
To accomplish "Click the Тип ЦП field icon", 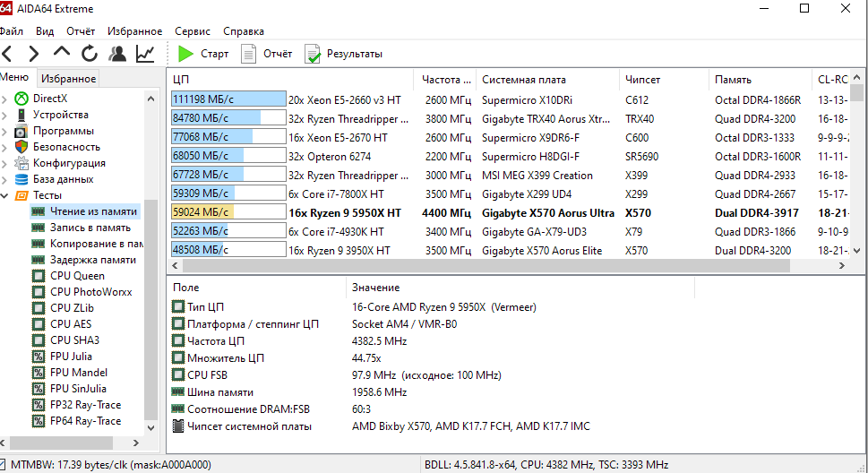I will 177,306.
